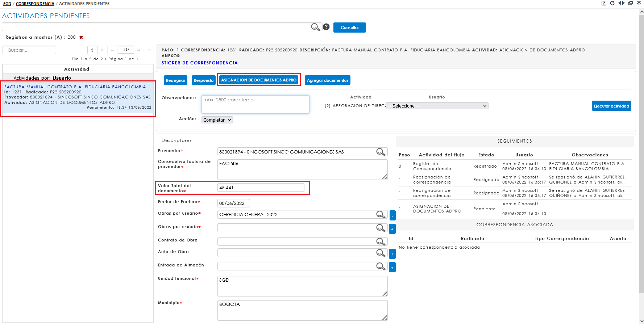This screenshot has width=644, height=324.
Task: Select FACTURA MANUAL CONTRATO activity row
Action: tap(78, 97)
